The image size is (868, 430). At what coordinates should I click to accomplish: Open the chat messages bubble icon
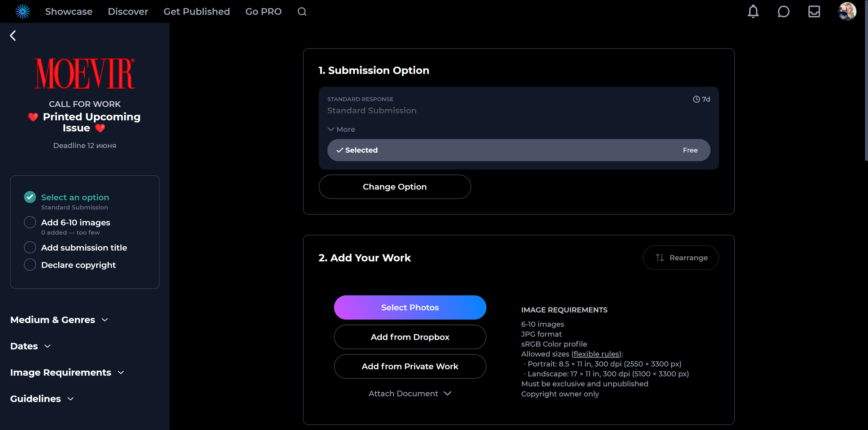point(783,12)
